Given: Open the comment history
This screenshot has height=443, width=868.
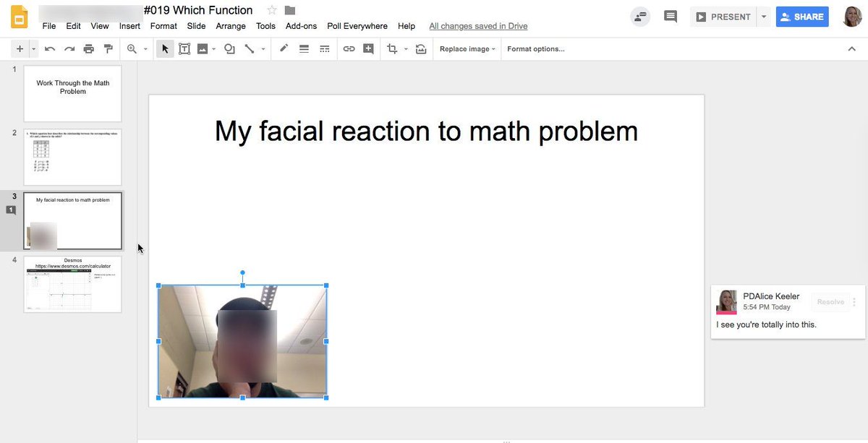Looking at the screenshot, I should pos(671,17).
